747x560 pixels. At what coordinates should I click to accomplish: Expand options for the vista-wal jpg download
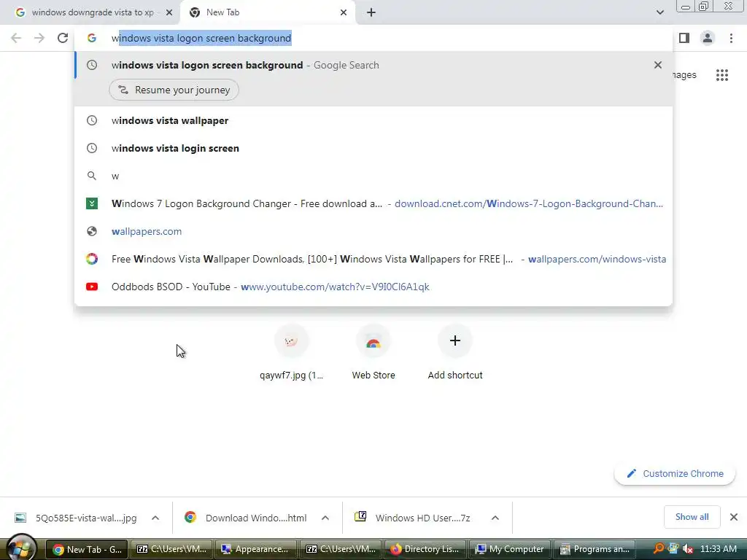pyautogui.click(x=155, y=518)
